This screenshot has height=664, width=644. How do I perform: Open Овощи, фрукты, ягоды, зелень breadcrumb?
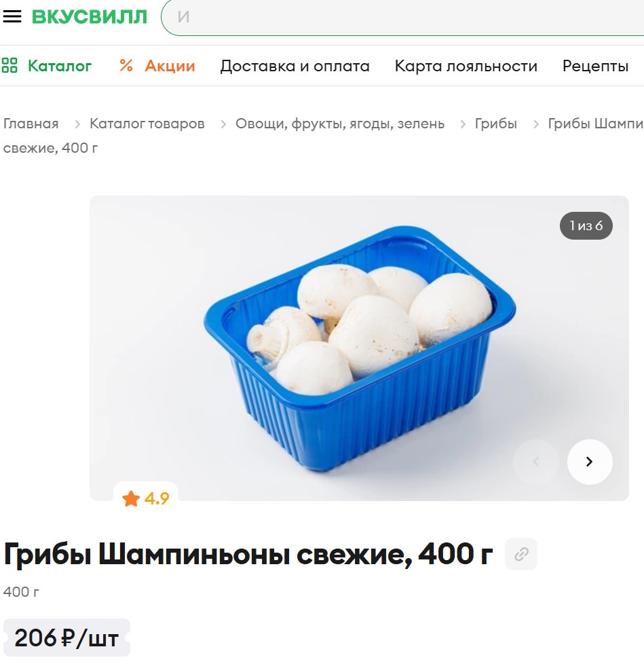pos(340,124)
